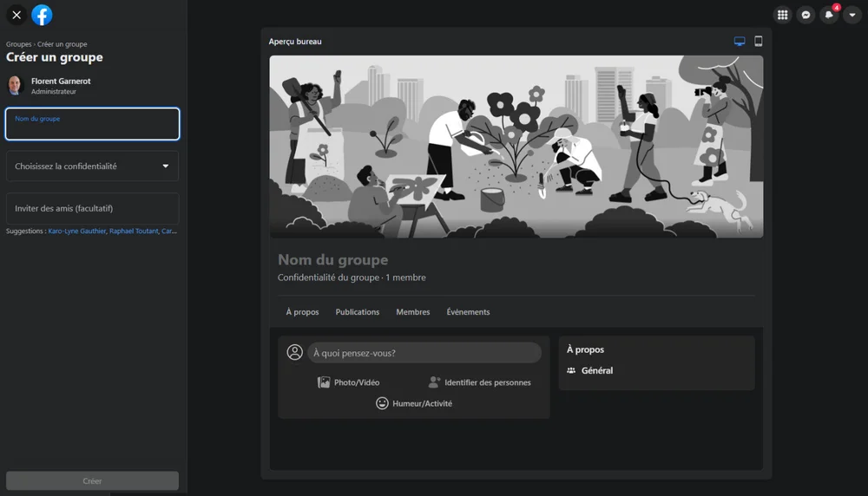
Task: Switch to mobile preview icon
Action: coord(759,42)
